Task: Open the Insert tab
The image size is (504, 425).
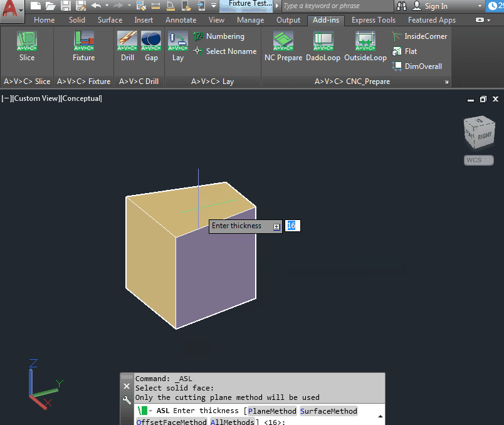Action: click(144, 20)
